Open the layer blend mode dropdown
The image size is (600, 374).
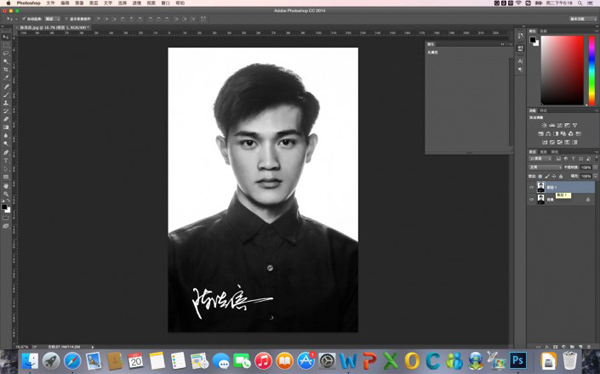click(x=545, y=167)
